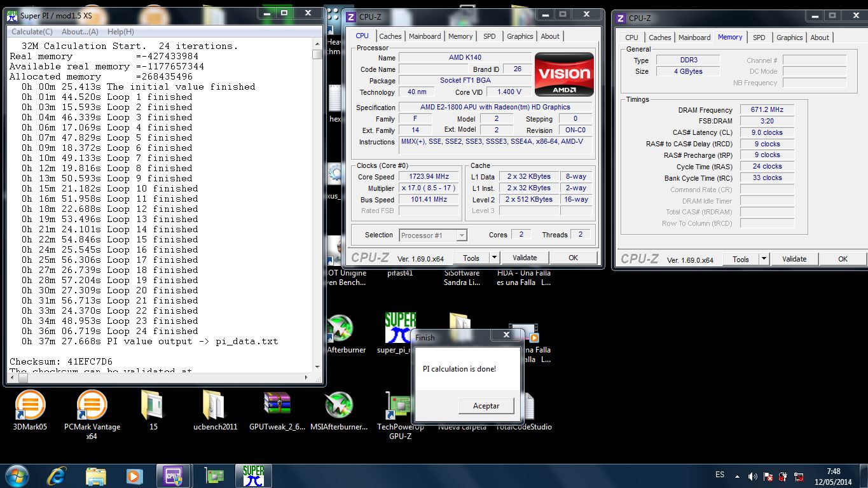Open Mainboard tab in right CPU-Z window

point(694,38)
